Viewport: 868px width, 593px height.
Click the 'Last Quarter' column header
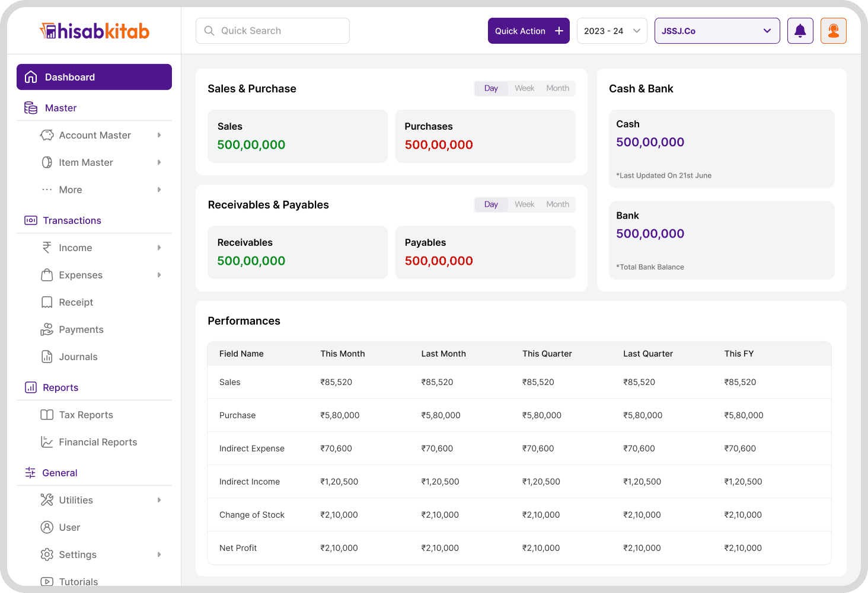(648, 354)
